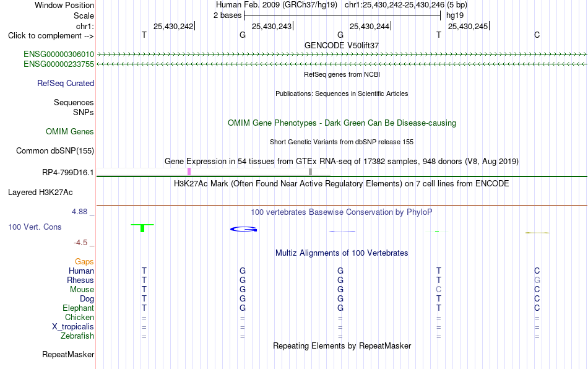Select the Dog alignment row label

pos(87,299)
